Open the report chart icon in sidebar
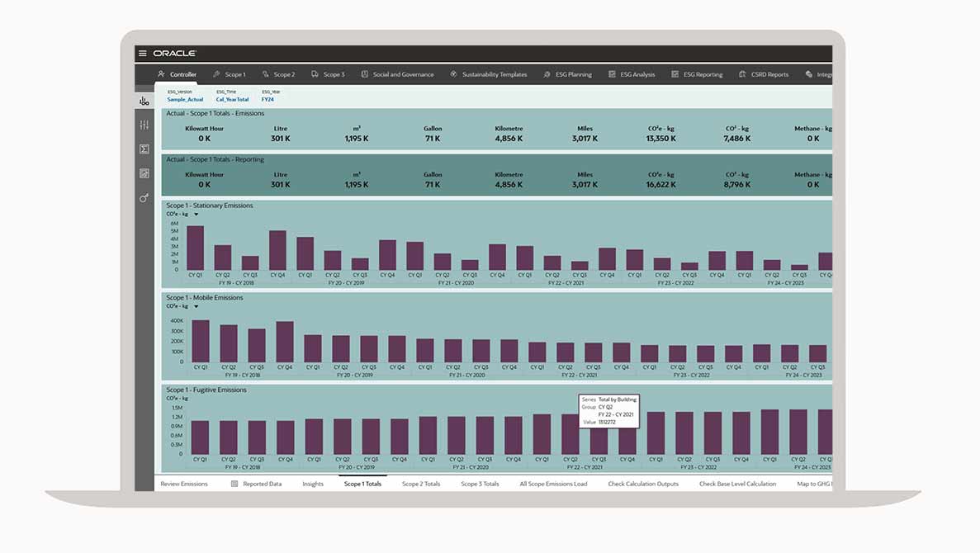The height and width of the screenshot is (553, 980). pyautogui.click(x=144, y=173)
